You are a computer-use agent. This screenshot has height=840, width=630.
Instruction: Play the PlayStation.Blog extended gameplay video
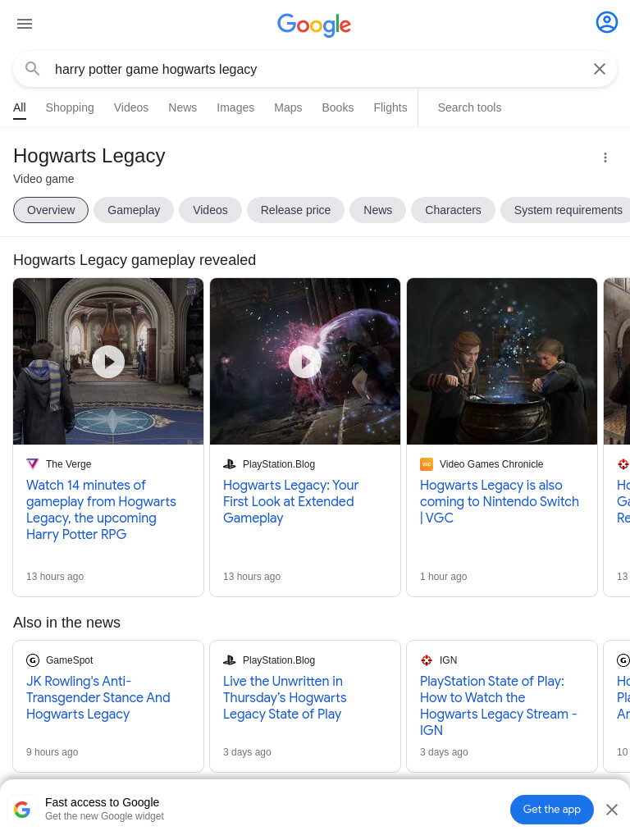(x=305, y=361)
